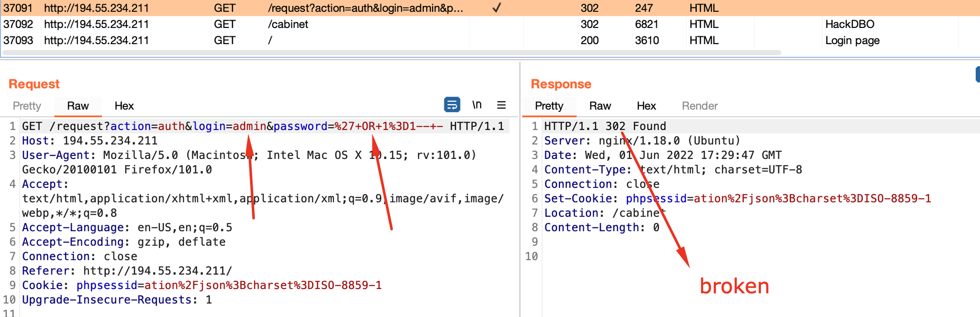Toggle word wrap icon in Request pane
The width and height of the screenshot is (980, 317).
(452, 105)
